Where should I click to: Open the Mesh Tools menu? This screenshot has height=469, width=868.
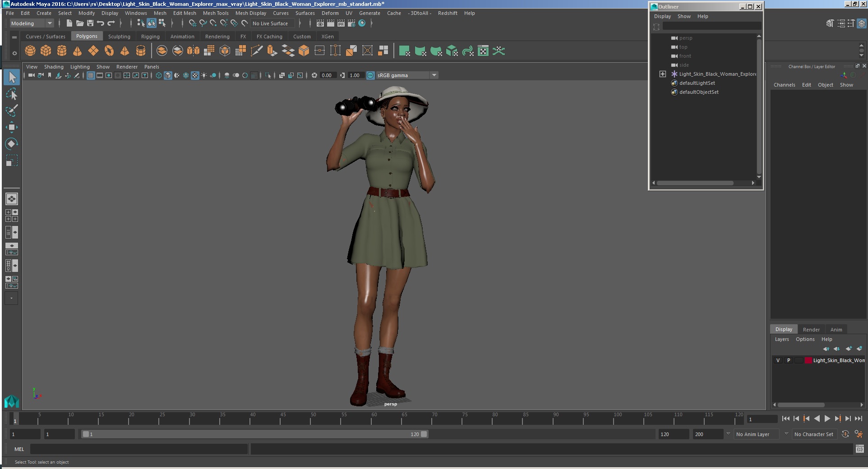point(216,13)
